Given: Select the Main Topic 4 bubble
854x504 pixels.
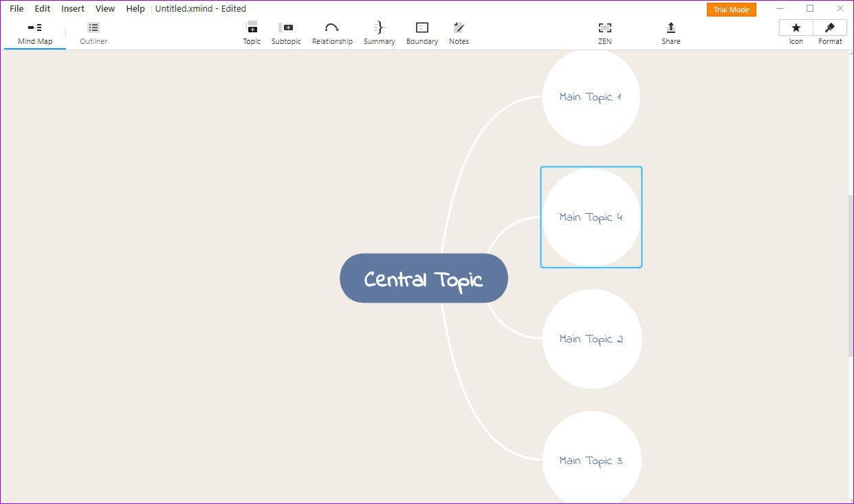Looking at the screenshot, I should tap(591, 217).
